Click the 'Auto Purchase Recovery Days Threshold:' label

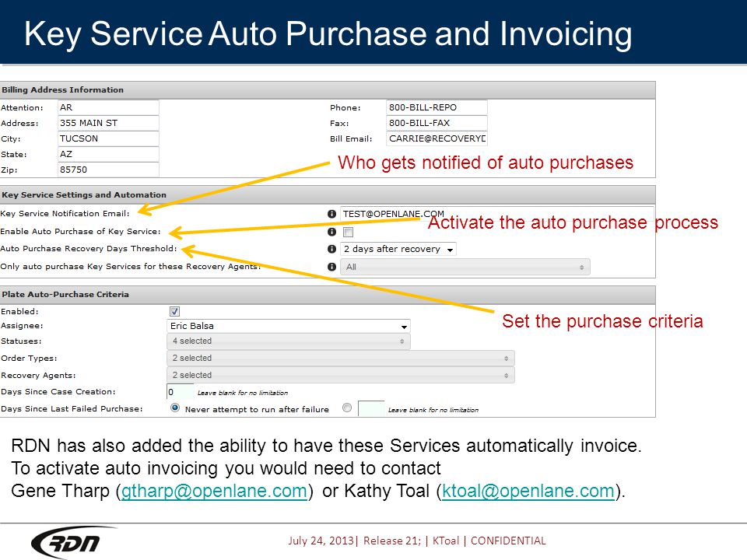[89, 249]
